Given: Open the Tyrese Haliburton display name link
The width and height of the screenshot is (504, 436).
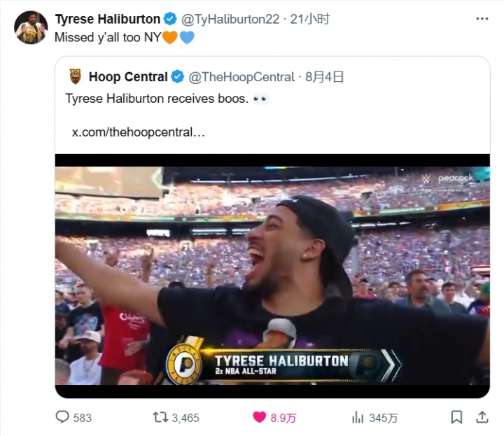Looking at the screenshot, I should pyautogui.click(x=108, y=19).
